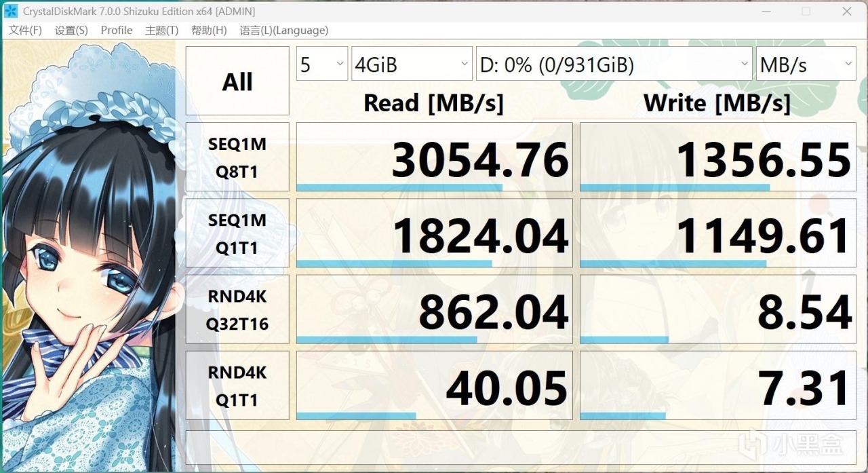Open the D: 0% (0/931GiB) drive dropdown
This screenshot has width=868, height=473.
(x=614, y=64)
